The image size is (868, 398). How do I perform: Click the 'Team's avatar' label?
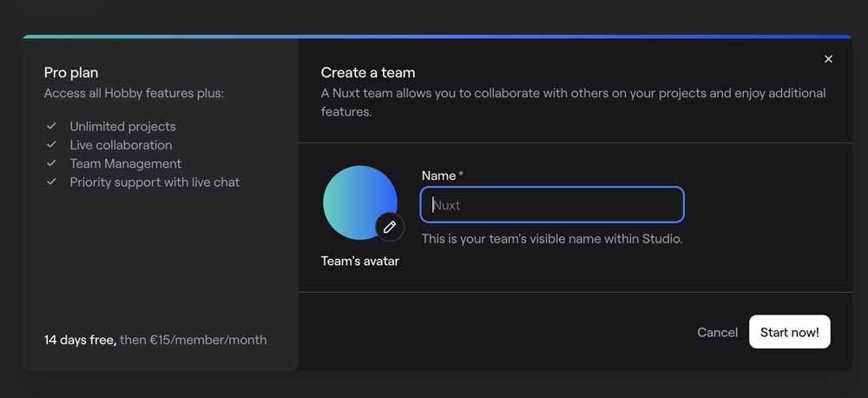[x=360, y=261]
